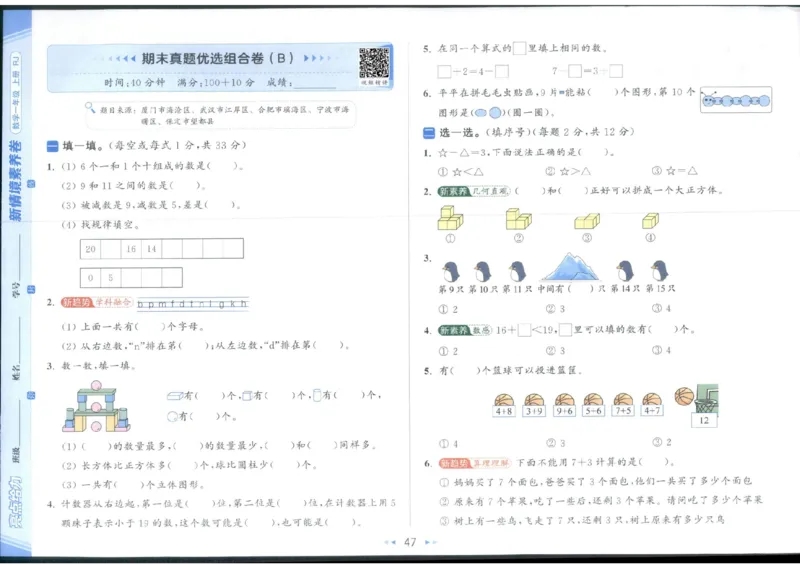Click the circle shape in the 圈一圈 choice
Screen dimensions: 800x566
click(495, 113)
